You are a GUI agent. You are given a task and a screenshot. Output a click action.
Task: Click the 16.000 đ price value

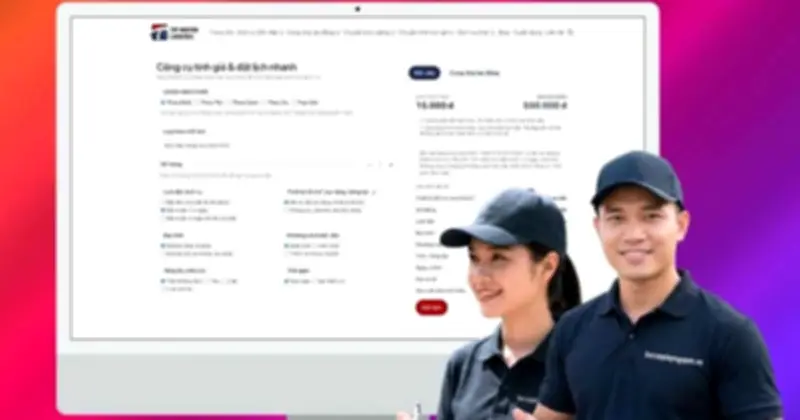tap(436, 104)
